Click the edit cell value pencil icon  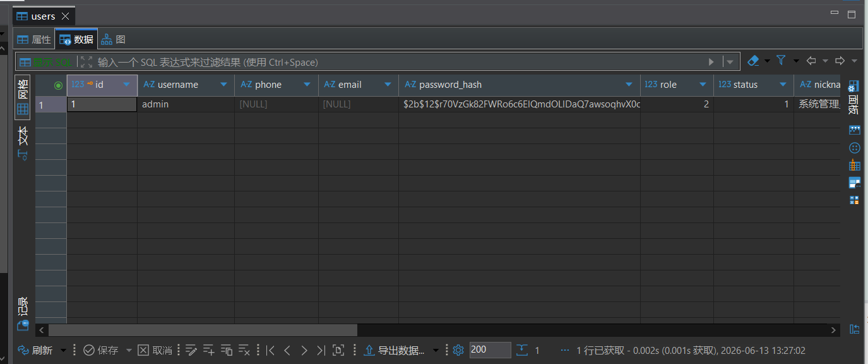pyautogui.click(x=191, y=350)
